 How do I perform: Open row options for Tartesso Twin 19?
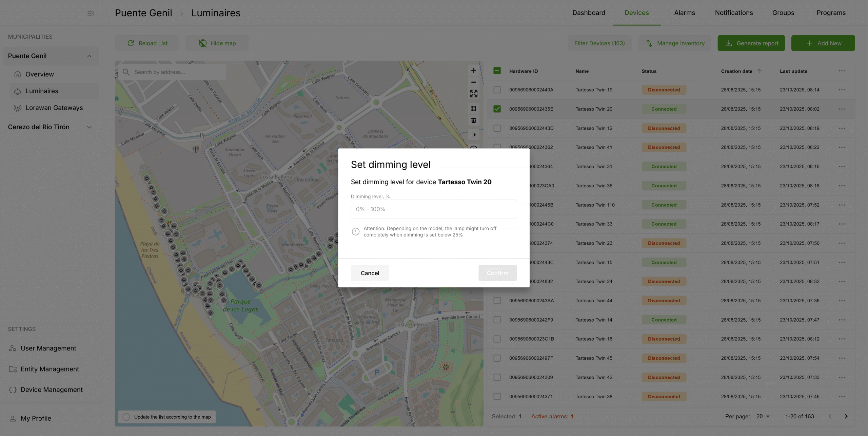[842, 90]
